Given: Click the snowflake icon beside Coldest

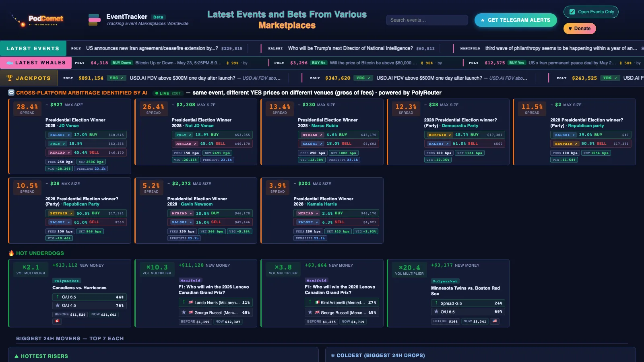Looking at the screenshot, I should coord(333,356).
